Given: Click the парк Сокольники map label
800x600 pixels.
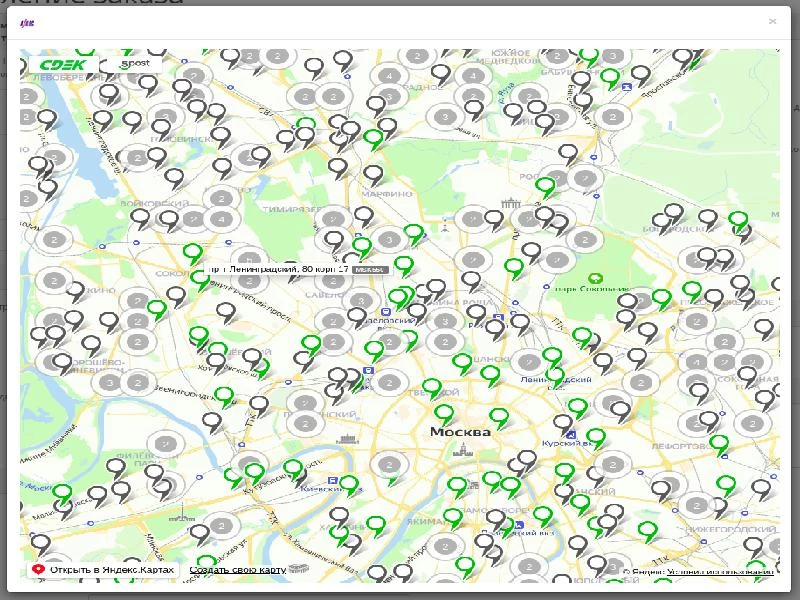Looking at the screenshot, I should pyautogui.click(x=592, y=289).
